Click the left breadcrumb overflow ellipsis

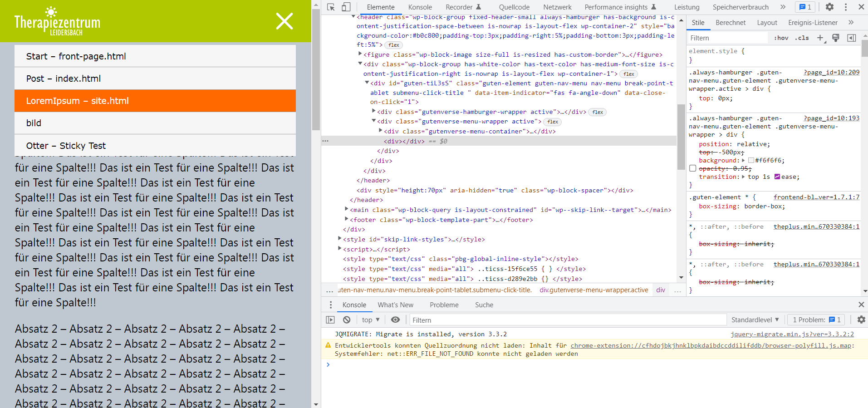330,290
